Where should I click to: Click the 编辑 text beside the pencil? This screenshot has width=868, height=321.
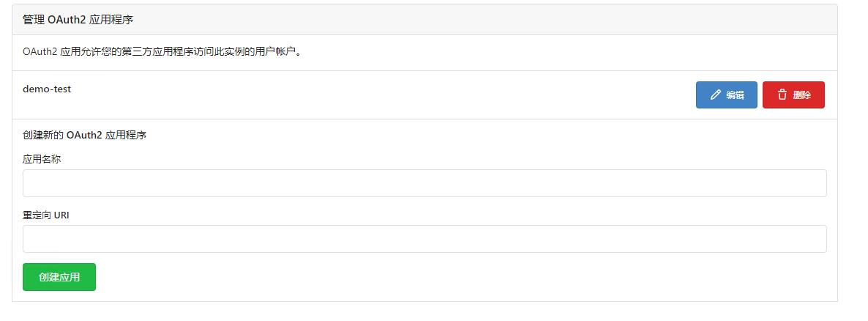tap(735, 95)
